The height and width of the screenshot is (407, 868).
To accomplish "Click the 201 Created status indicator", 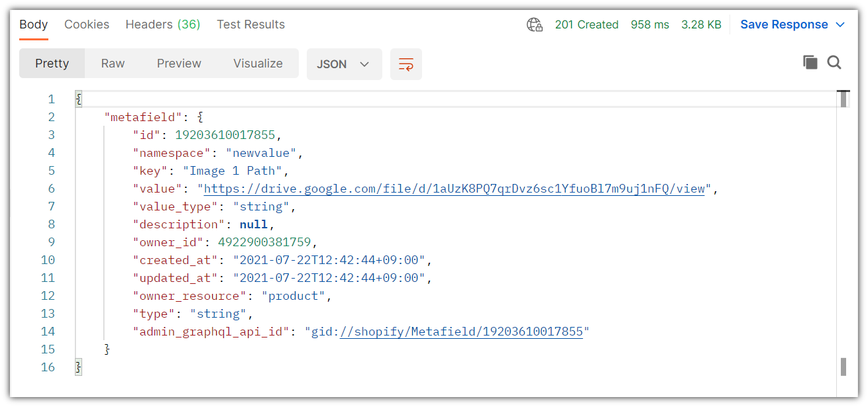I will click(586, 24).
